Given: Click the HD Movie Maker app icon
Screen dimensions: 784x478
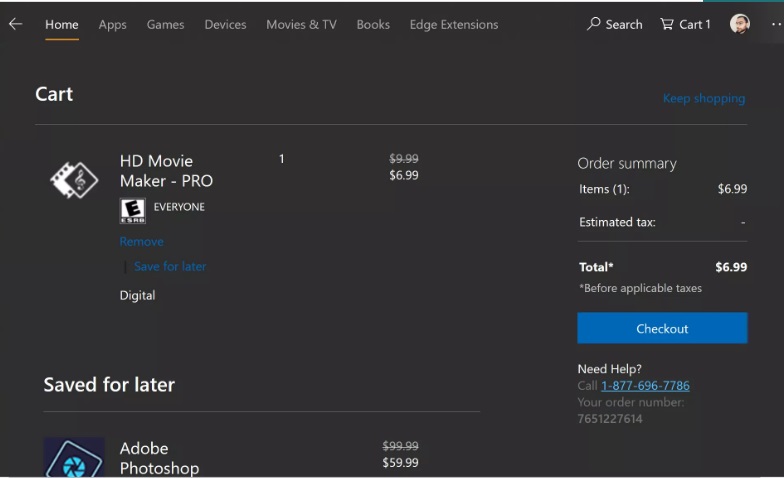Looking at the screenshot, I should pyautogui.click(x=74, y=180).
